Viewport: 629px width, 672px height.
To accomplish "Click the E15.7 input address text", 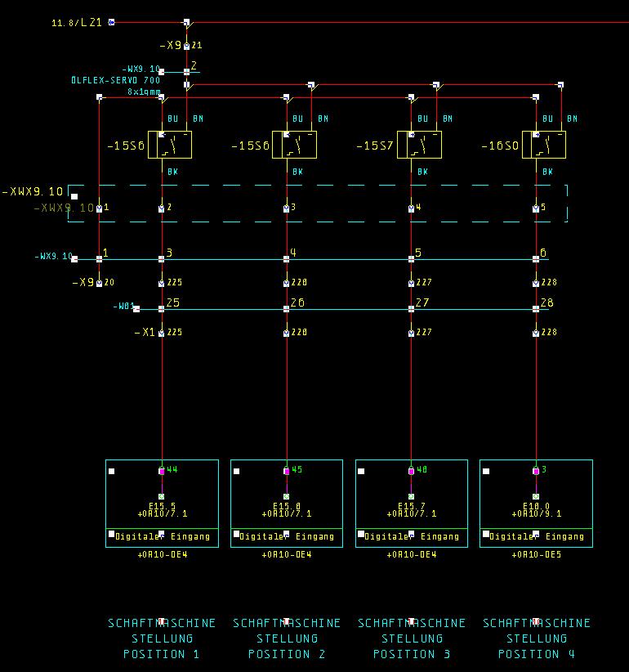I will coord(412,506).
